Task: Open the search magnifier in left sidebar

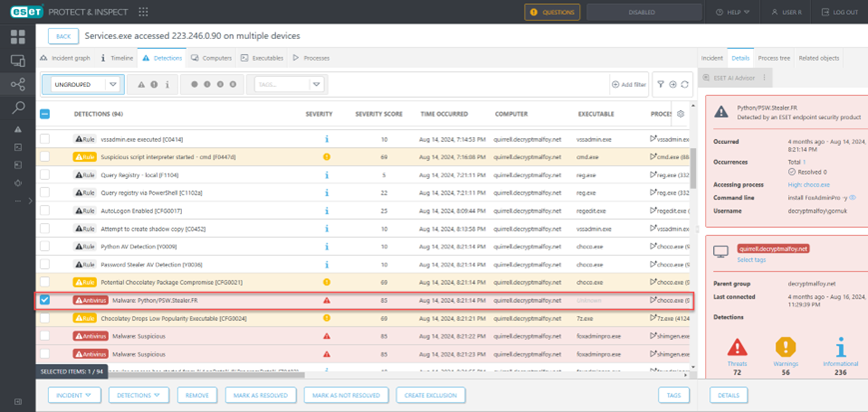Action: coord(18,107)
